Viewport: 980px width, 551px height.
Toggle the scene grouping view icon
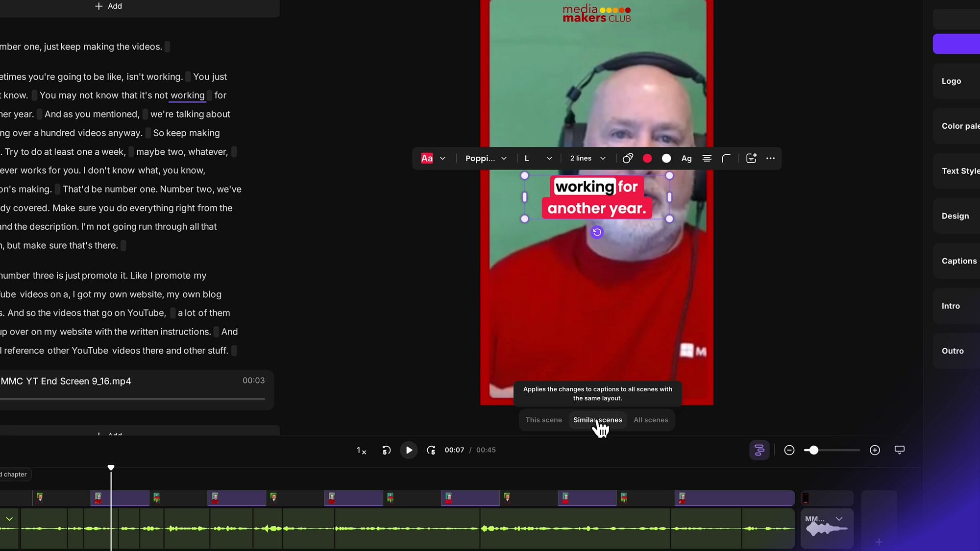coord(759,450)
